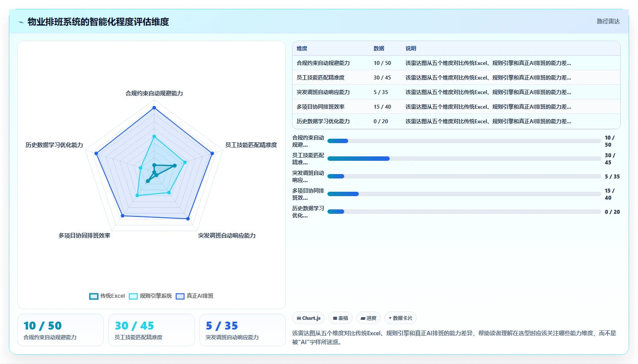Click radar axis label 合规约束自动规避能力
Screen dimensions: 638x364
[154, 93]
